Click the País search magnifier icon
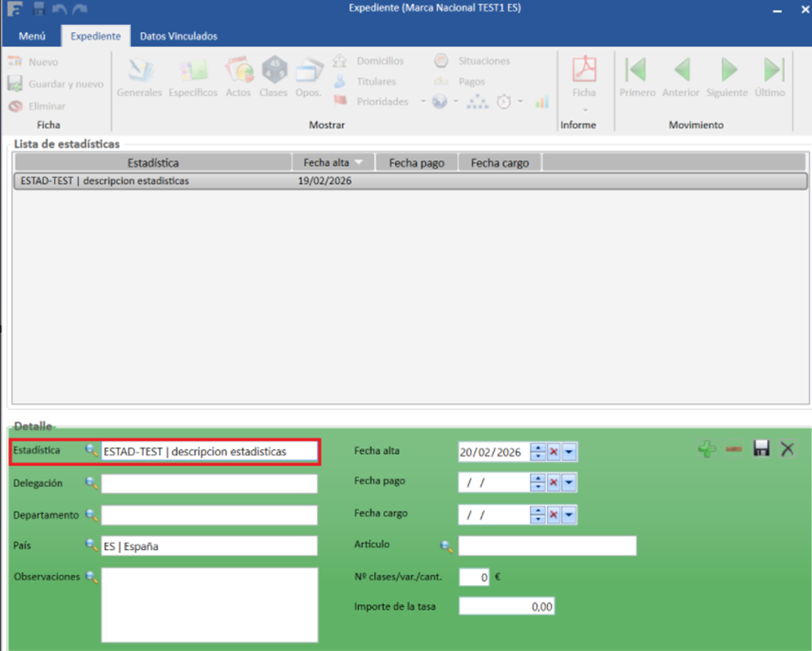The width and height of the screenshot is (812, 651). click(x=91, y=545)
